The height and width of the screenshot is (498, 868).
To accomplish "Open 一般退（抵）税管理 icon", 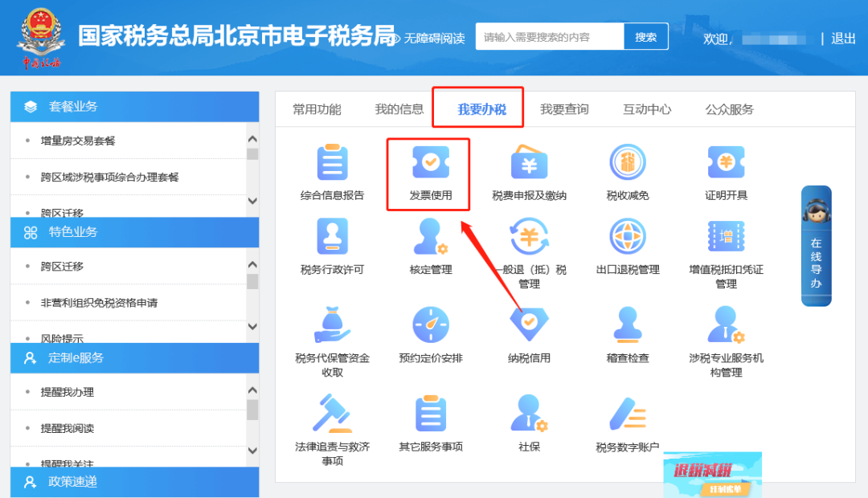I will point(529,236).
